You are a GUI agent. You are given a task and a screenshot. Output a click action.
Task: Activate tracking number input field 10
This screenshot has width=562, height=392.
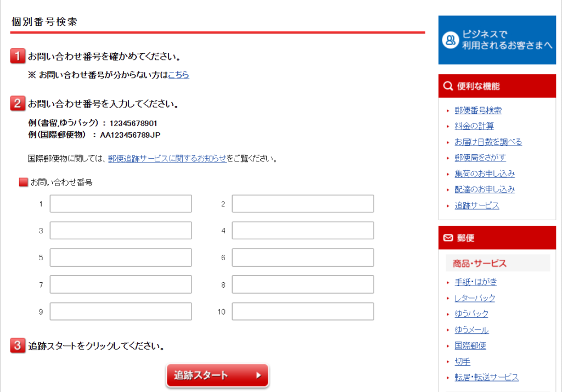click(302, 311)
